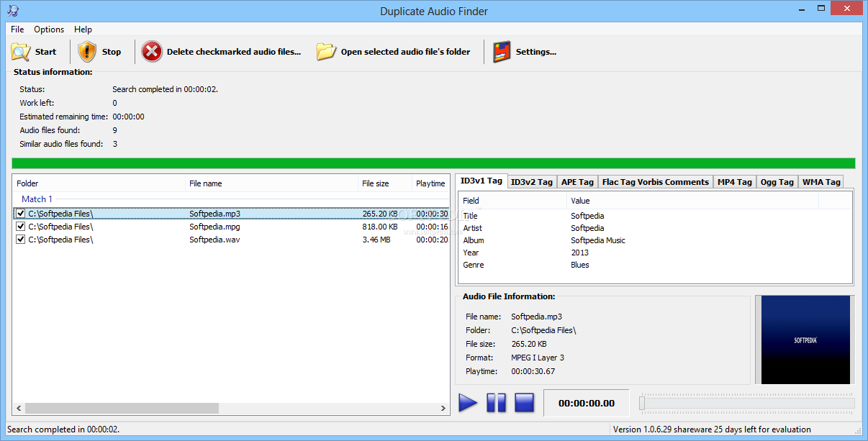
Task: Sort by File size column header
Action: (x=384, y=183)
